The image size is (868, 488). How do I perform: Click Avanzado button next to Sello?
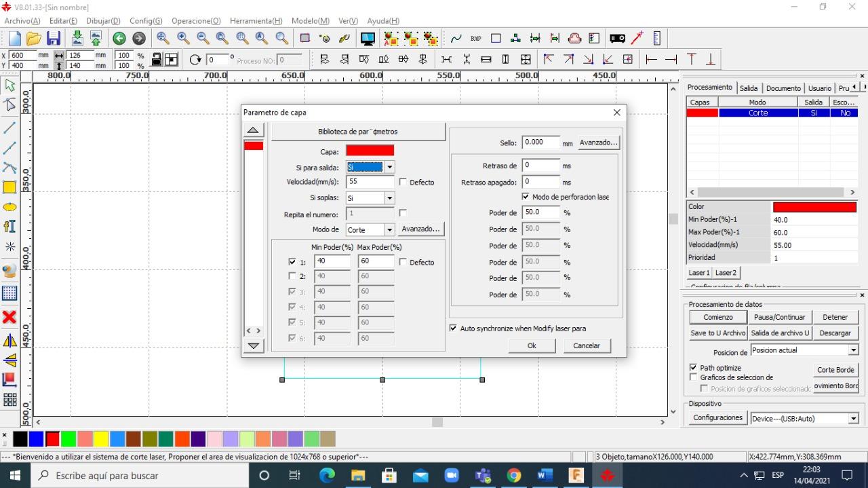pyautogui.click(x=598, y=143)
